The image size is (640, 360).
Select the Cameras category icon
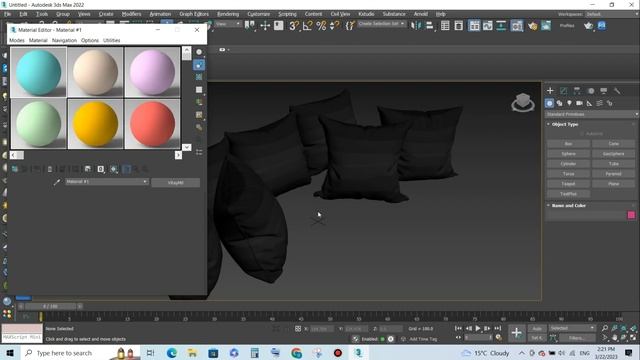[x=579, y=103]
